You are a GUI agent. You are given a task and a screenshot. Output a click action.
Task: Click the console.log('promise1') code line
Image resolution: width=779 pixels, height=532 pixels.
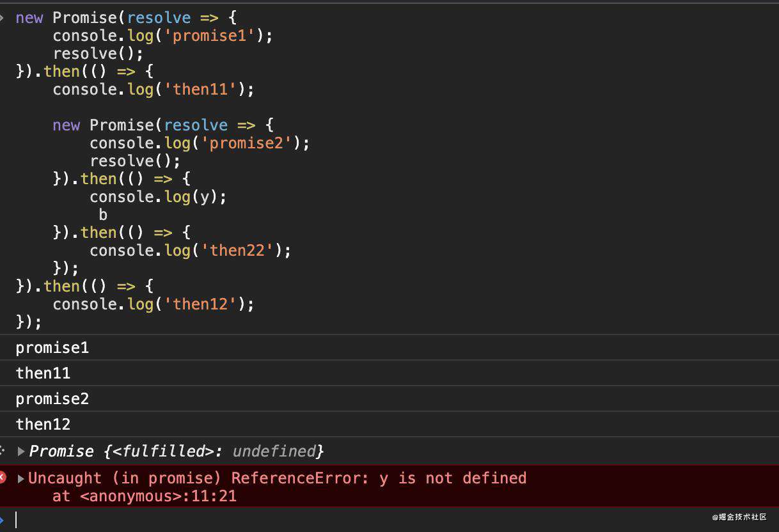coord(162,36)
